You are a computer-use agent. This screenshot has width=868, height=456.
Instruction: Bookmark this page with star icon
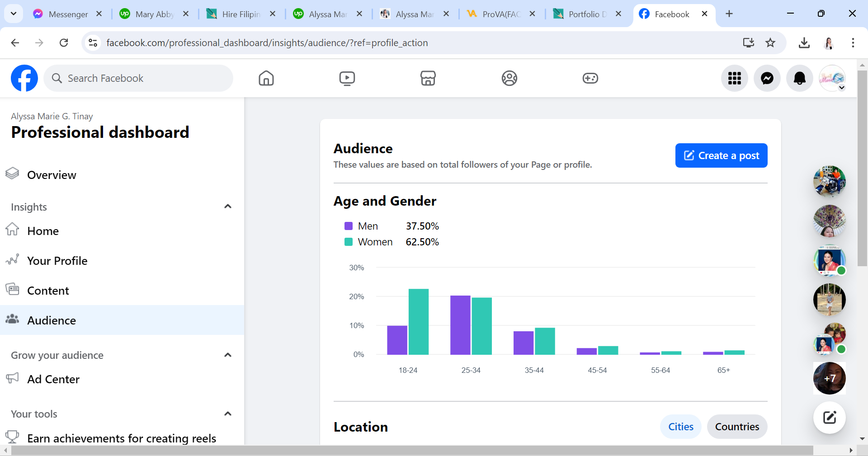[770, 43]
